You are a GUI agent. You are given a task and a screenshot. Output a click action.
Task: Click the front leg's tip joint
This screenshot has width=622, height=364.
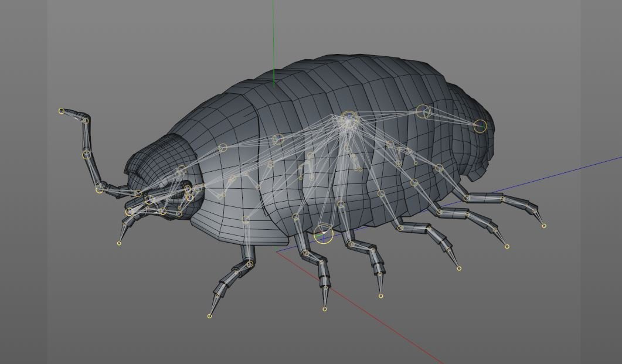coord(209,316)
